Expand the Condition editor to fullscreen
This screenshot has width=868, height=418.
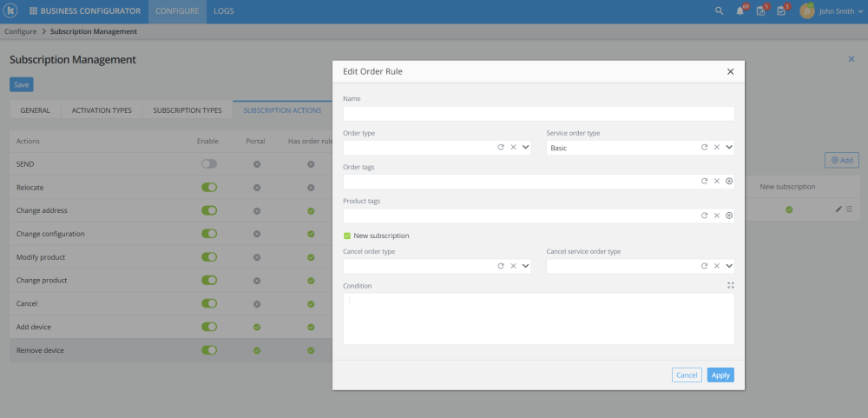coord(731,285)
